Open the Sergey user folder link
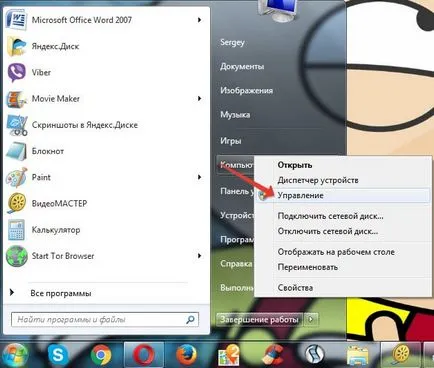This screenshot has height=368, width=434. pos(232,42)
